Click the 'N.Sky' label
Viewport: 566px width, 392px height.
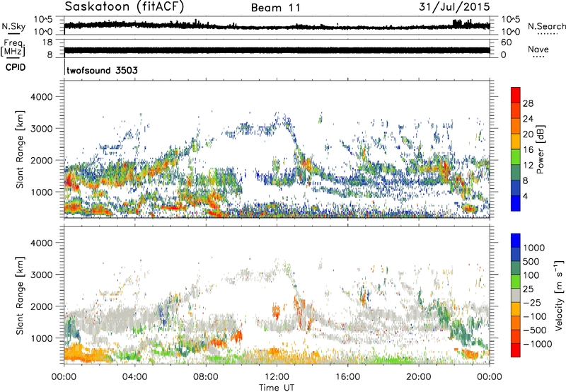13,26
